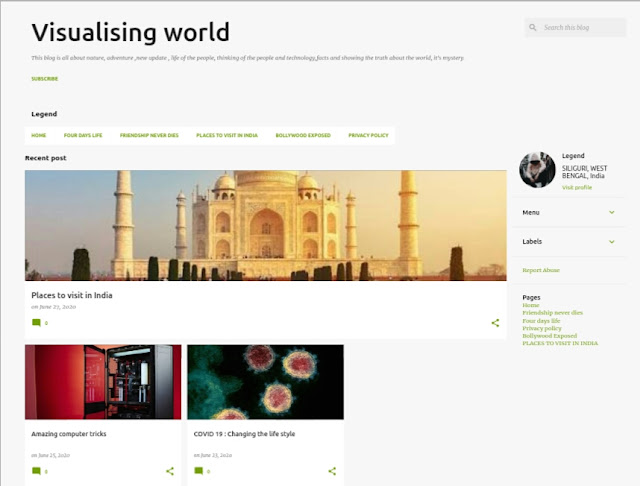Select Places to Visit in India tab

point(227,135)
